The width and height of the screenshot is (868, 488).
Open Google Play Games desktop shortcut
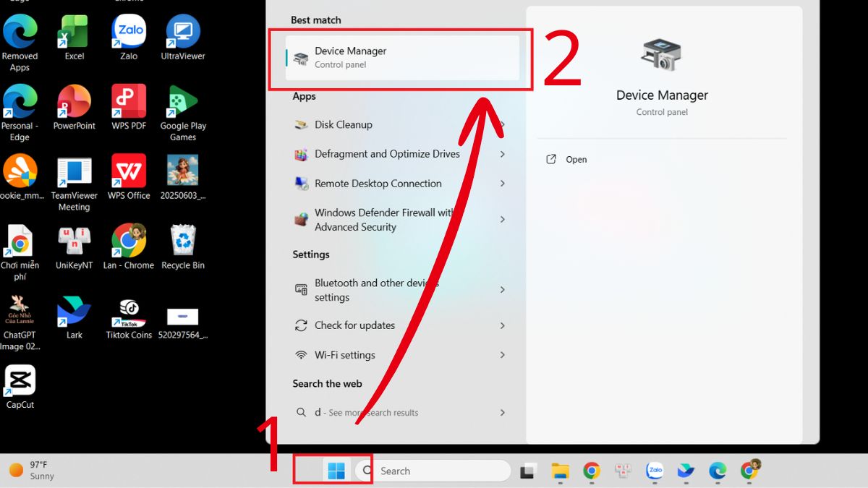tap(183, 113)
